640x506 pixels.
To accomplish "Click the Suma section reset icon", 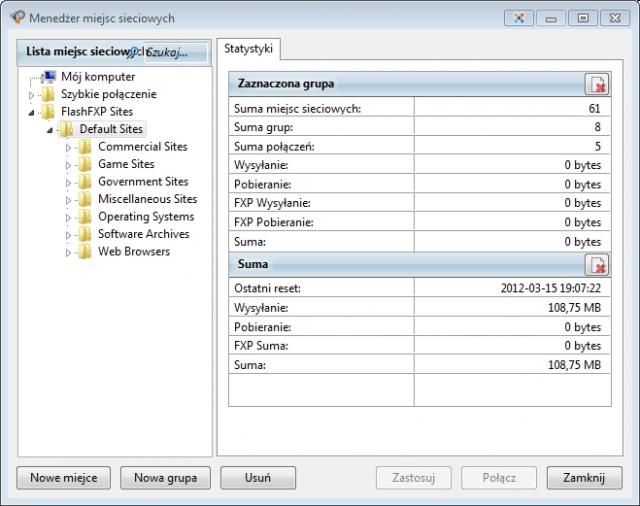I will tap(596, 265).
